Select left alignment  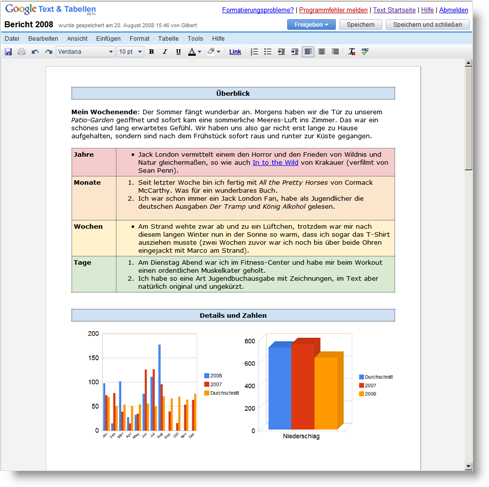coord(308,52)
